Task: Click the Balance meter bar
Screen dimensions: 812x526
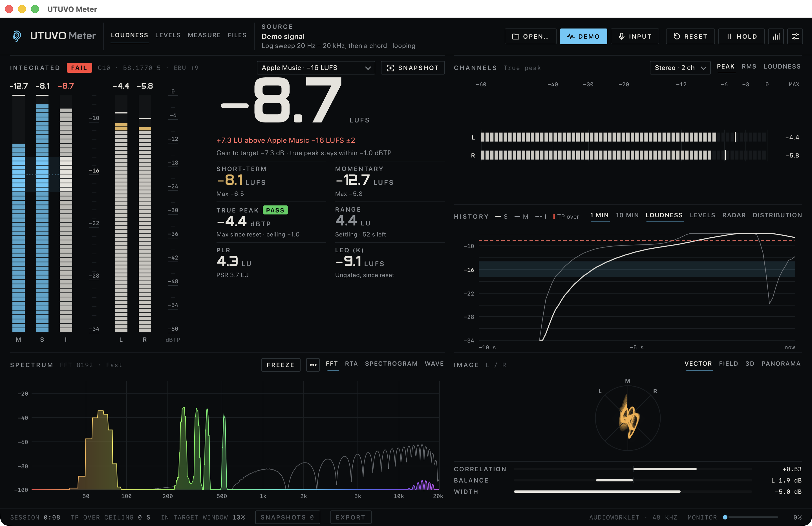Action: click(633, 481)
